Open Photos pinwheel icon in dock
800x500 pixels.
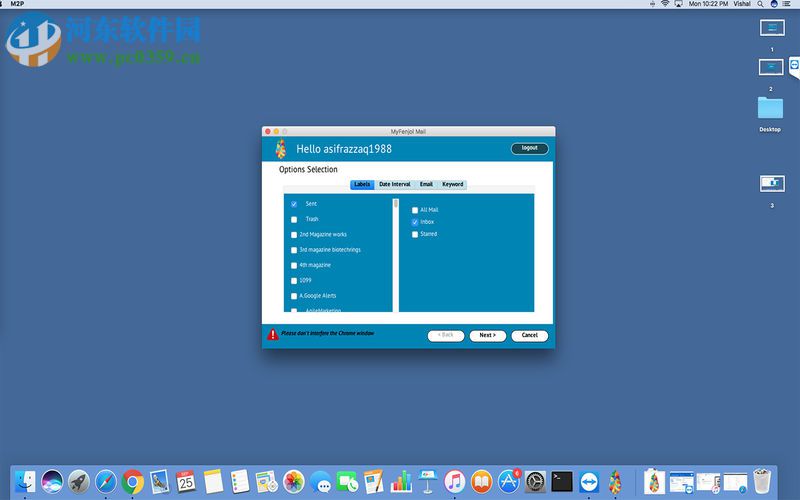coord(294,482)
